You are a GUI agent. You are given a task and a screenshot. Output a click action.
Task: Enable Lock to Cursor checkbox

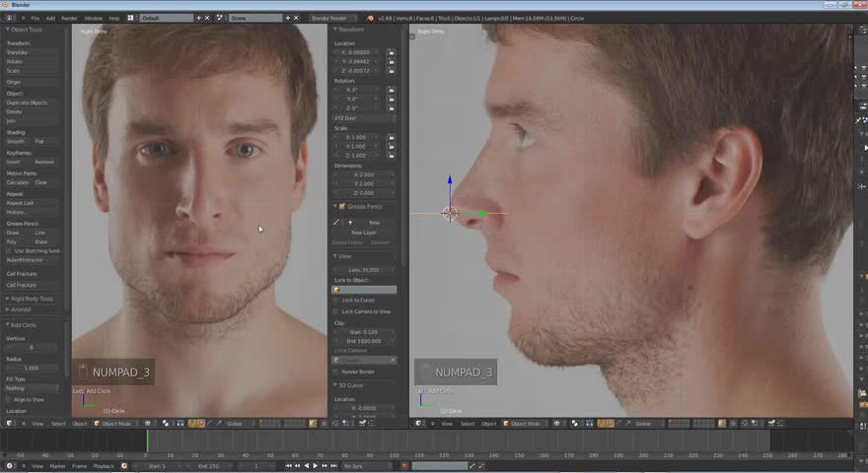(x=336, y=300)
